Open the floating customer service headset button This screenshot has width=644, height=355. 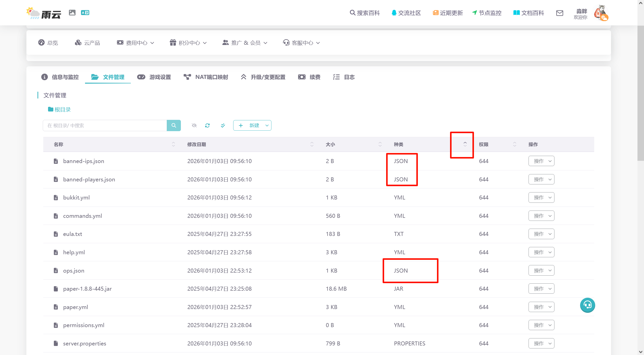coord(587,305)
